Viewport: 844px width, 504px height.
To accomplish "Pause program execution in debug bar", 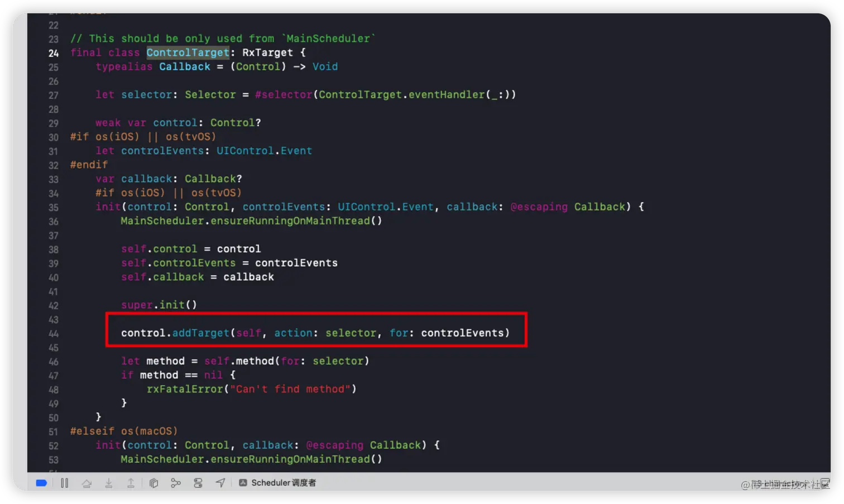I will (65, 483).
